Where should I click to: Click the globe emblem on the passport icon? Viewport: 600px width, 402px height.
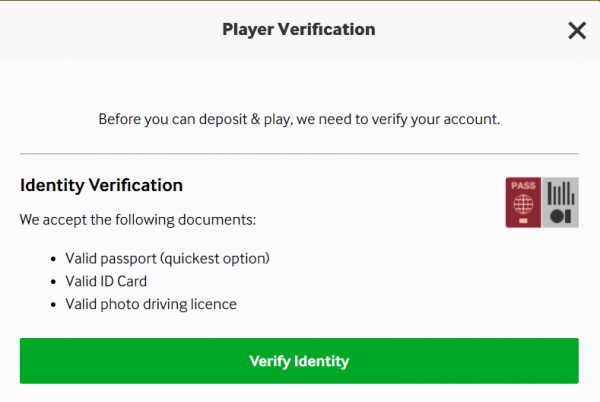(x=523, y=204)
